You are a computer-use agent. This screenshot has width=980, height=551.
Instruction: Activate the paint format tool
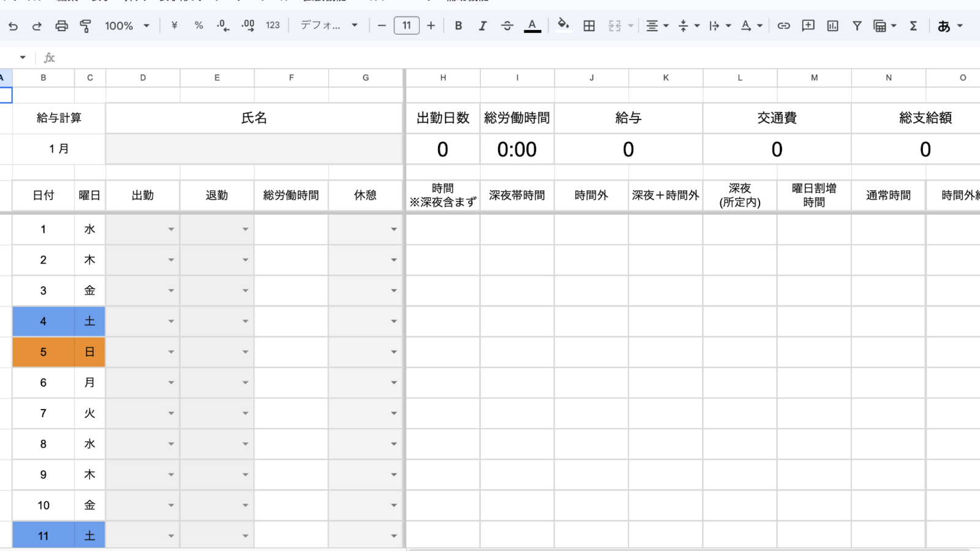86,26
